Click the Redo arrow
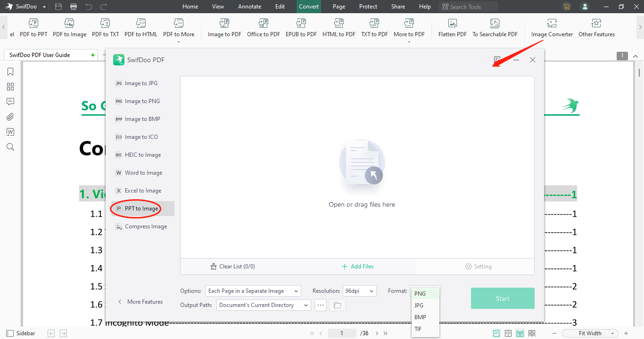Screen dimensions: 644x339 [x=104, y=7]
